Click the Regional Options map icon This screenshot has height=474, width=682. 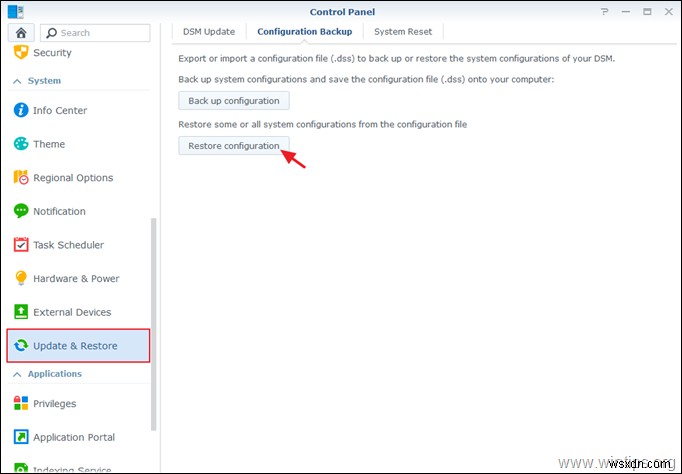click(21, 177)
